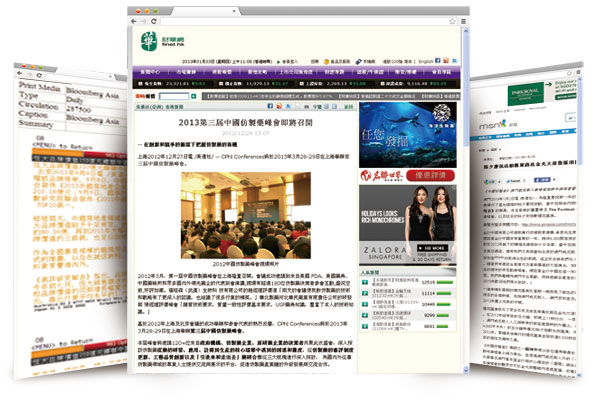
Task: Click the orange product icon in header
Action: [x=326, y=62]
